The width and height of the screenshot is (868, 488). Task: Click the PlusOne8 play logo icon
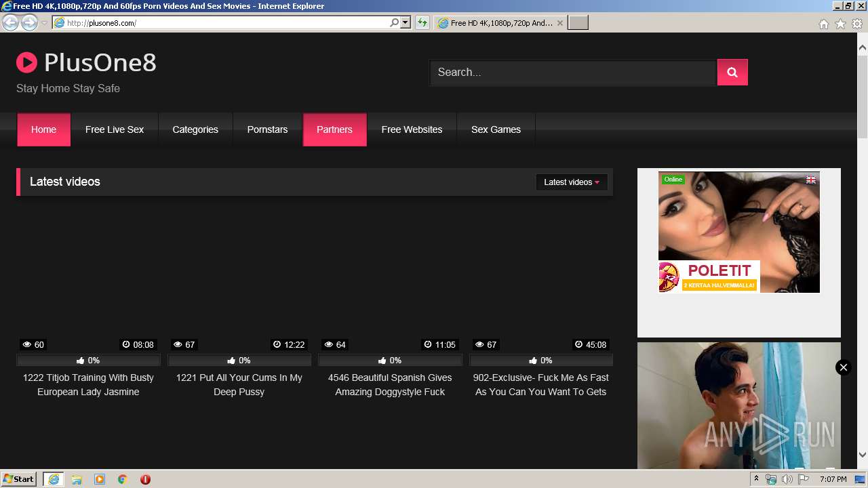tap(26, 63)
